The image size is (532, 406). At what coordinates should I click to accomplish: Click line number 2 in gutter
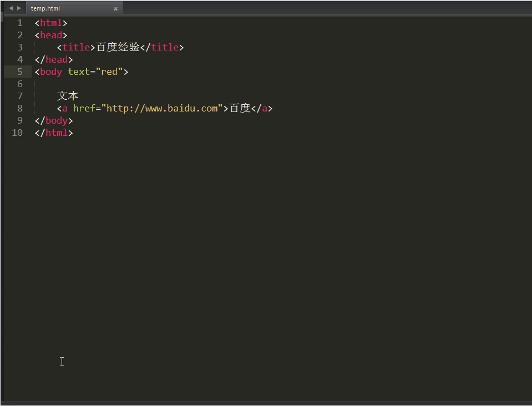(x=20, y=35)
